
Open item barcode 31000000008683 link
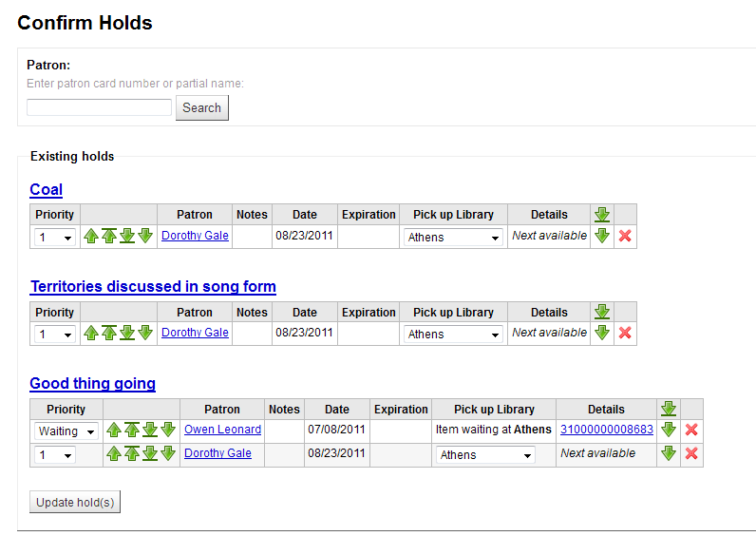(x=607, y=430)
